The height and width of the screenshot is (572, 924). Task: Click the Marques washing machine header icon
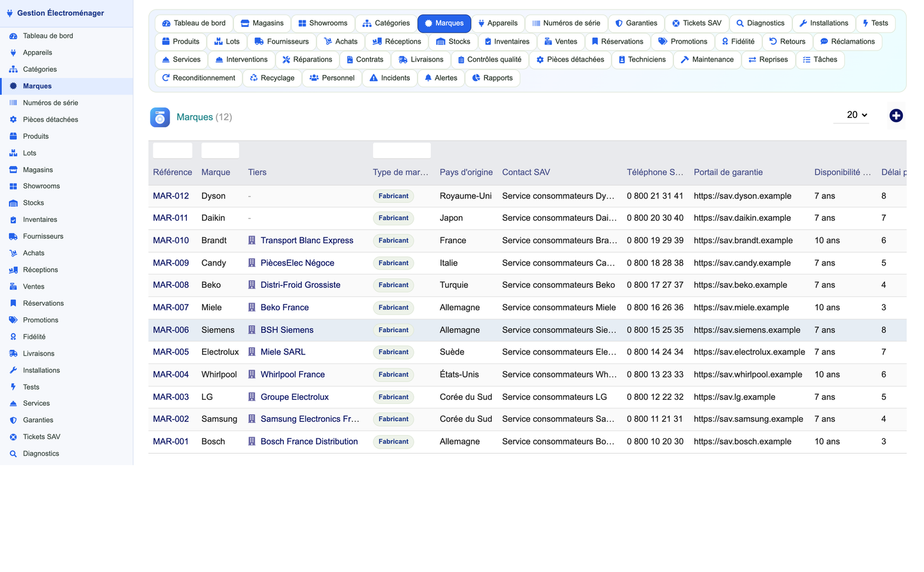(160, 117)
